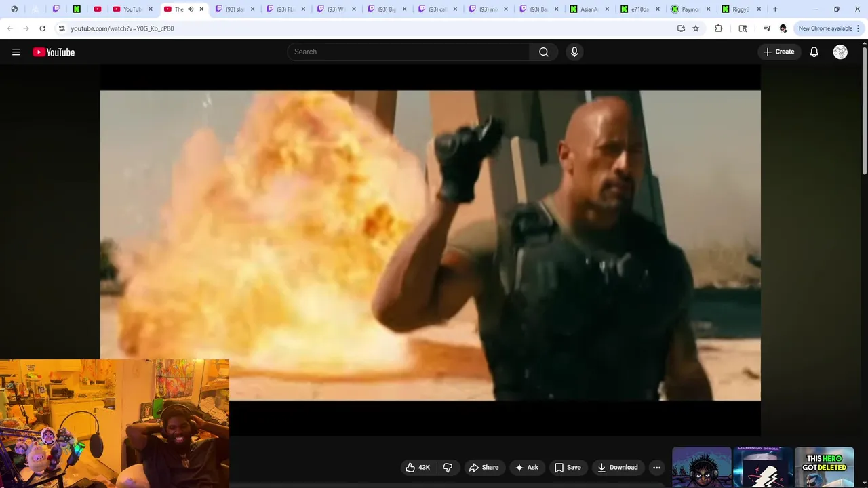Image resolution: width=868 pixels, height=488 pixels.
Task: Mute the playing 'The' tab audio
Action: tap(191, 9)
